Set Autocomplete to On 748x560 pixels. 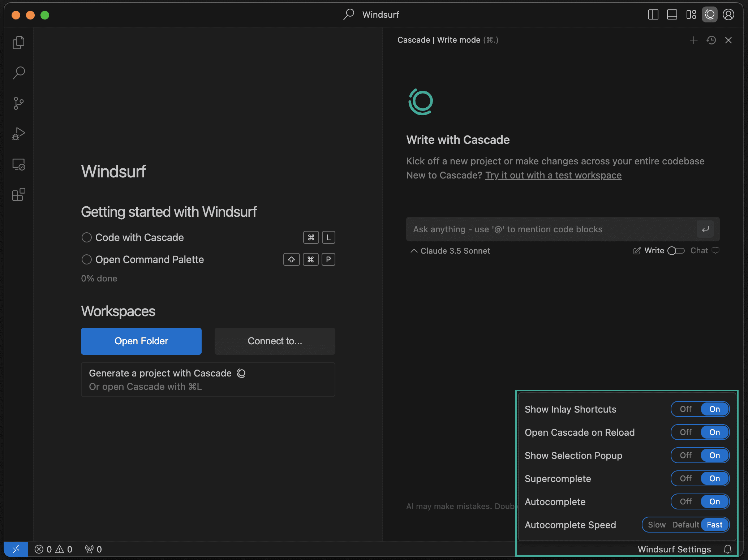pyautogui.click(x=714, y=501)
